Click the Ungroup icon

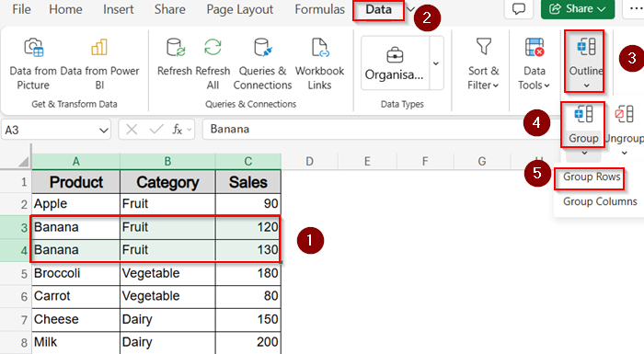tap(625, 114)
